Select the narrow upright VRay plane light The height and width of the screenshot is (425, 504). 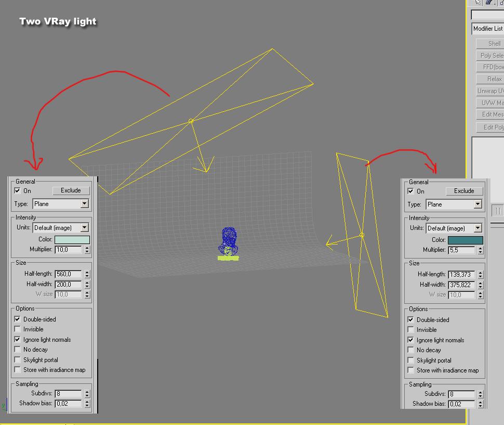click(x=362, y=235)
